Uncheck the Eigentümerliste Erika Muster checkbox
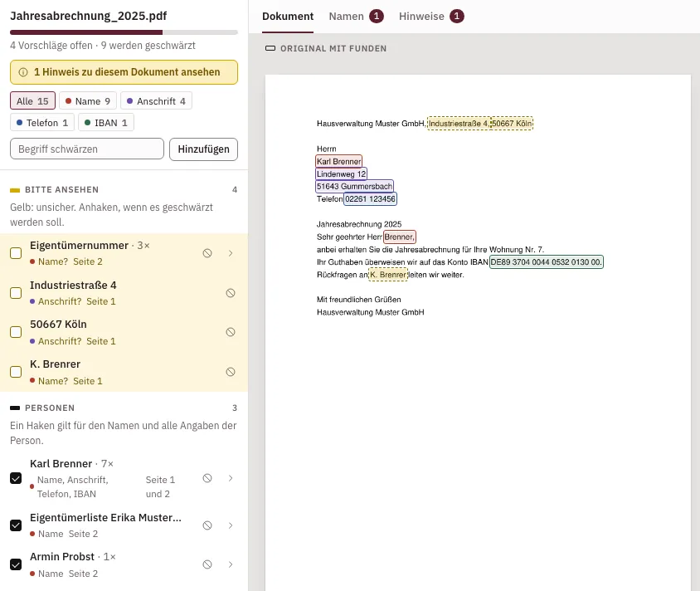 (x=16, y=525)
